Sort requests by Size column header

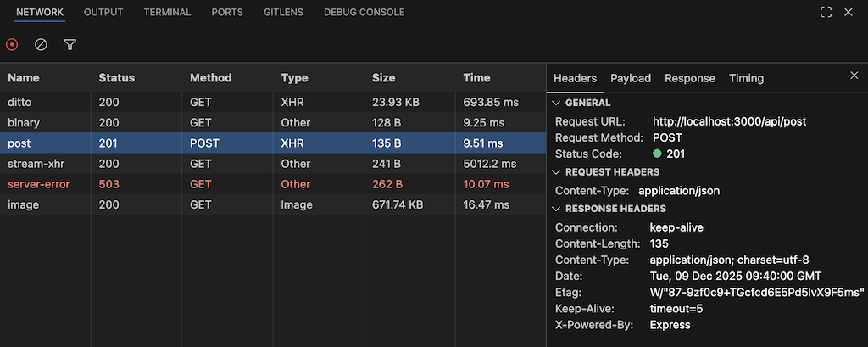click(383, 78)
